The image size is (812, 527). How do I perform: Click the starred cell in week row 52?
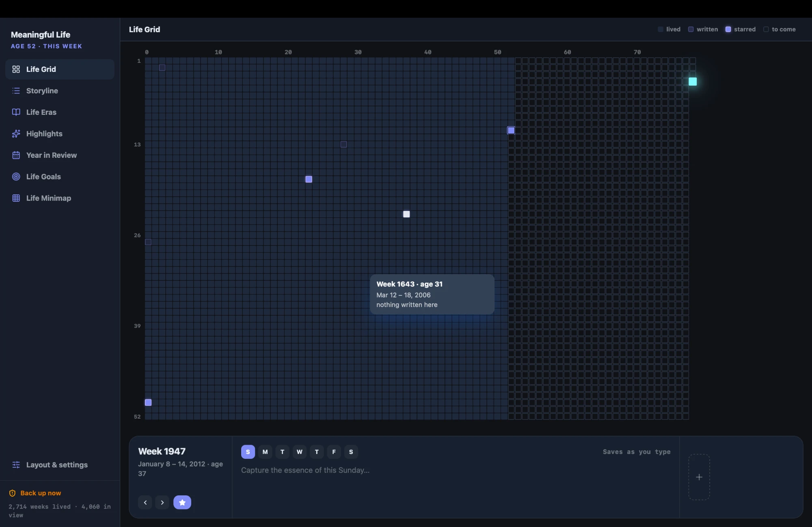point(148,402)
